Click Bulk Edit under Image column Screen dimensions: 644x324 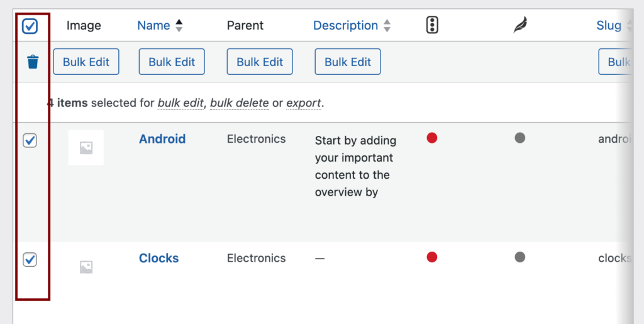pyautogui.click(x=86, y=62)
